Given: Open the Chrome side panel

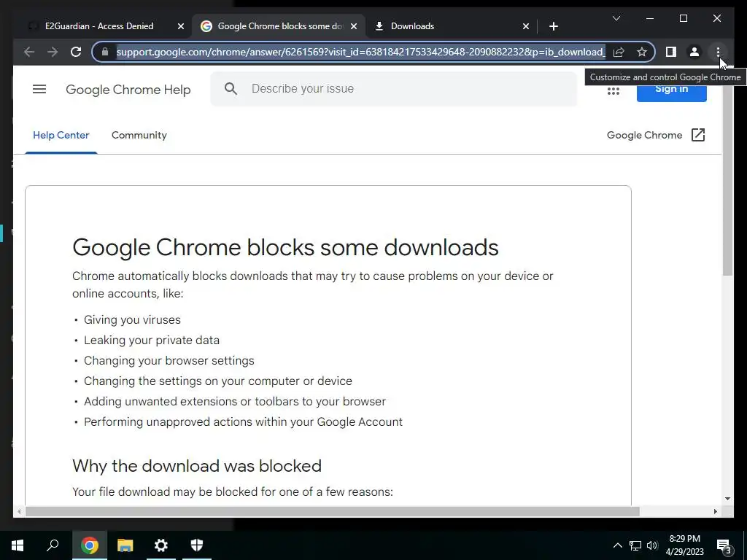Looking at the screenshot, I should pos(671,52).
